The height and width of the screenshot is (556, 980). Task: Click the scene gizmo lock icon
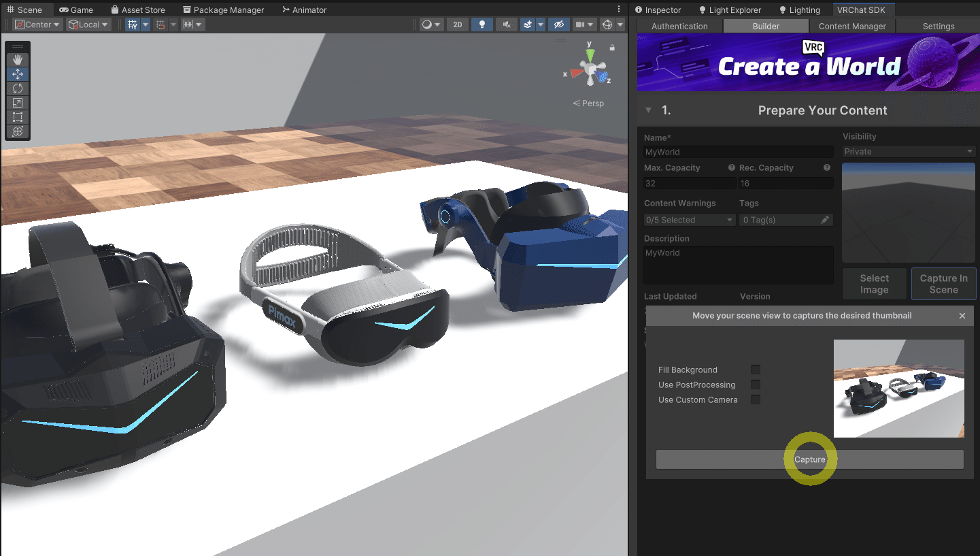pos(612,48)
